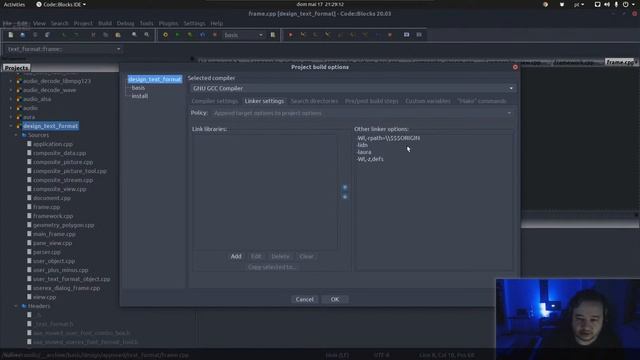Select 'install' target in build options tree
This screenshot has height=360, width=640.
tap(140, 96)
